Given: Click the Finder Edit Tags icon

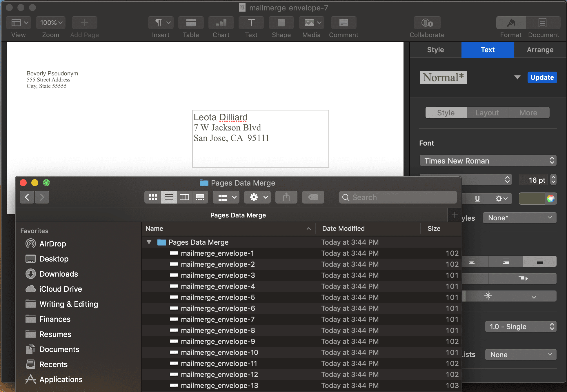Looking at the screenshot, I should pyautogui.click(x=313, y=197).
